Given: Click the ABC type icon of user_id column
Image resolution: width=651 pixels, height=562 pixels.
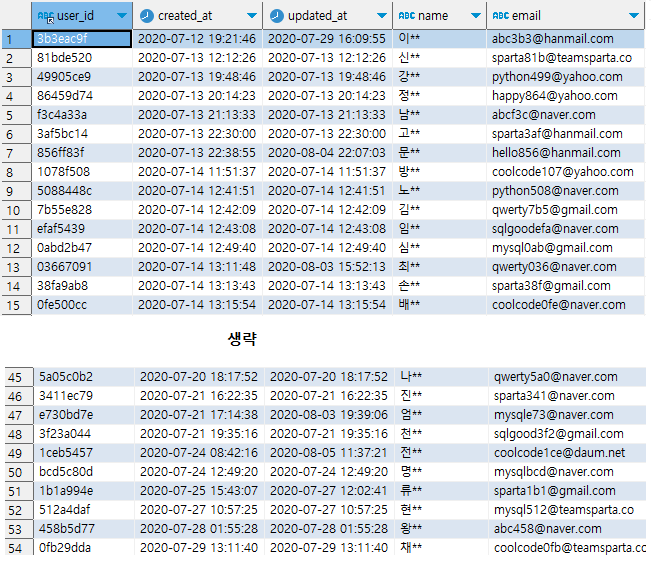Looking at the screenshot, I should point(45,16).
